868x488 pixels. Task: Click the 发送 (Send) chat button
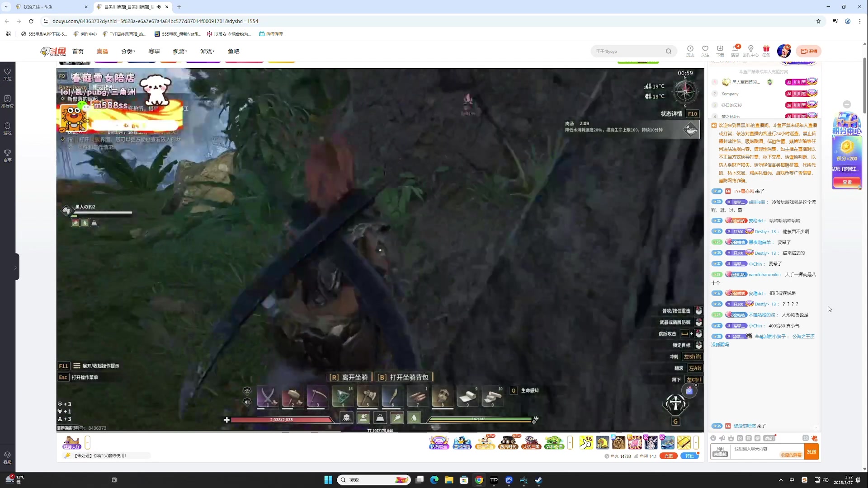(811, 451)
